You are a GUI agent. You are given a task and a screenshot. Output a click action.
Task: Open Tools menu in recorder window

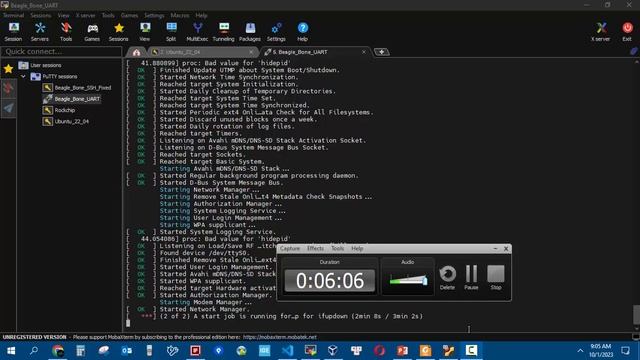point(338,248)
